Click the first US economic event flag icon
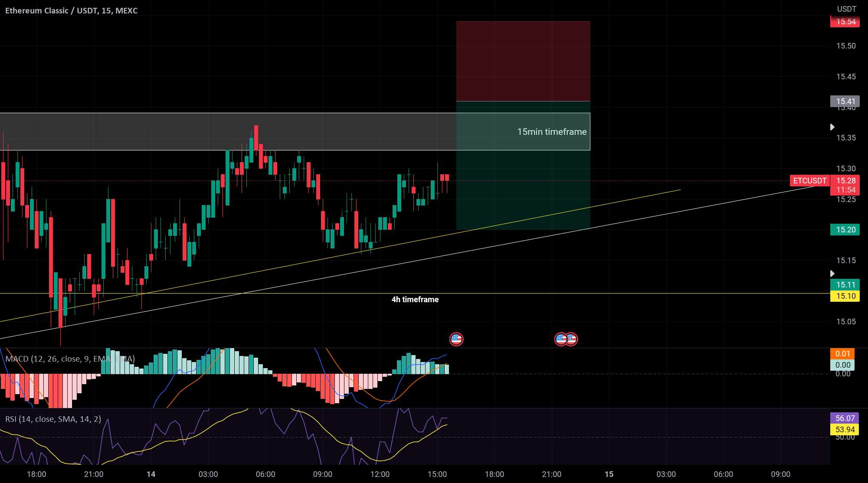The height and width of the screenshot is (483, 868). click(456, 339)
